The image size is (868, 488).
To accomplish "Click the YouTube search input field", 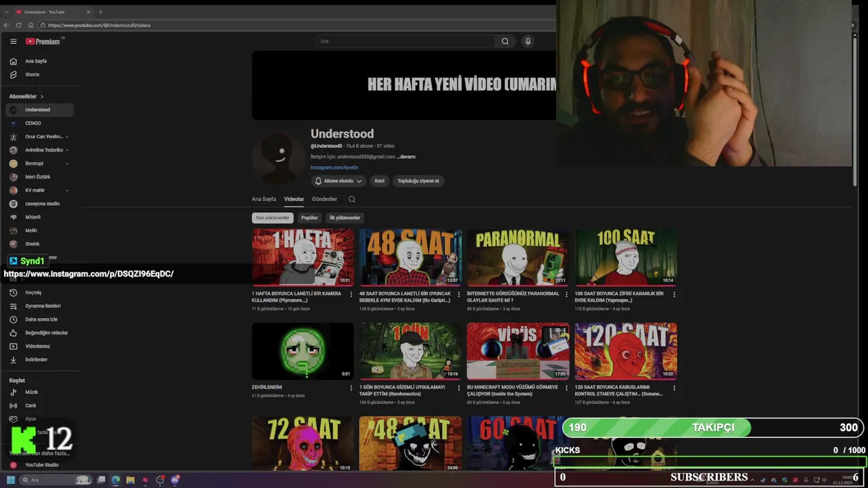I will 405,41.
